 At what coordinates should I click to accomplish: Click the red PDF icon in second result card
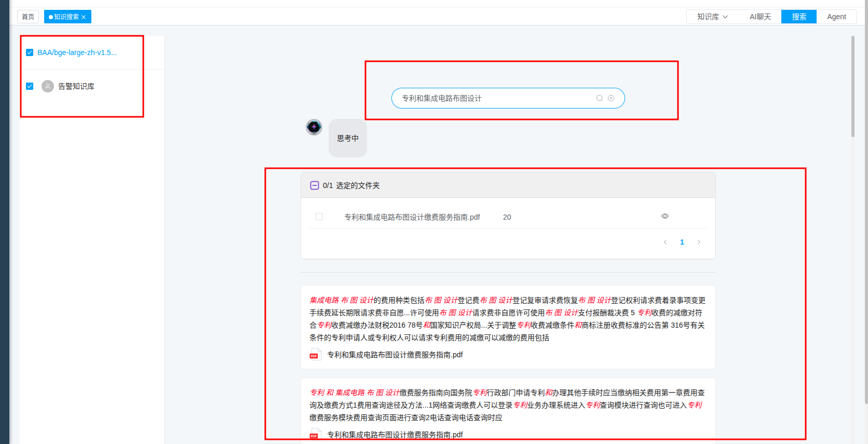[x=314, y=435]
